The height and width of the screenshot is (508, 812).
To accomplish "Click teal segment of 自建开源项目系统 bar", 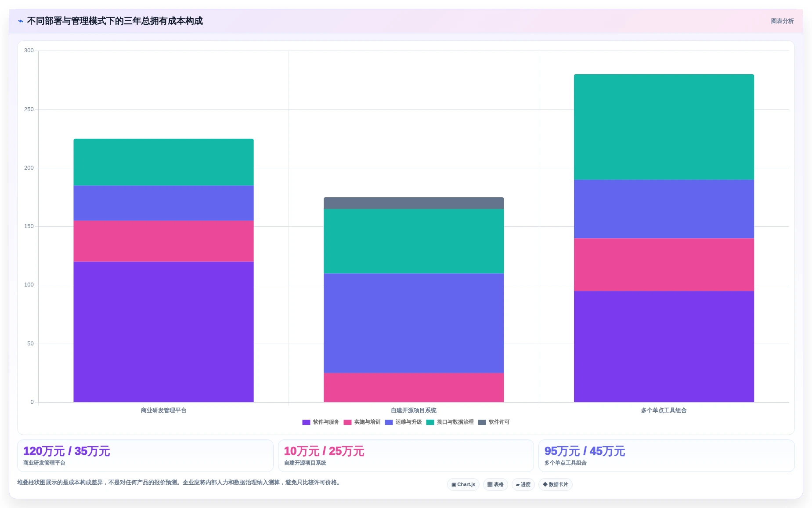I will [x=414, y=241].
